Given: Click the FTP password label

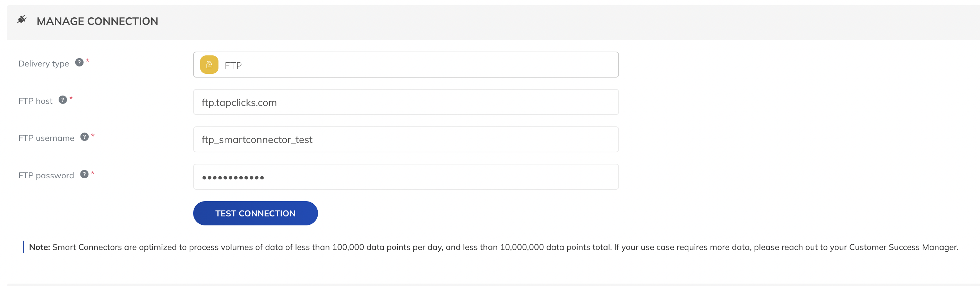Looking at the screenshot, I should coord(46,176).
